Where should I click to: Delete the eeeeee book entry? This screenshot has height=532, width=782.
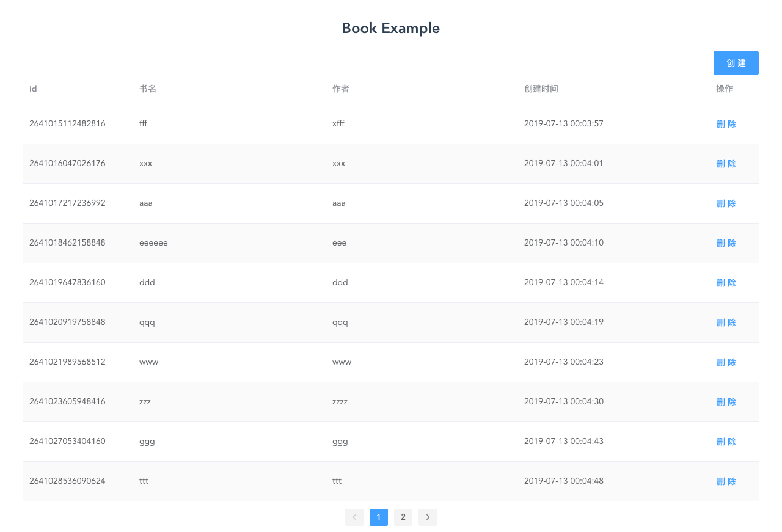pyautogui.click(x=726, y=242)
